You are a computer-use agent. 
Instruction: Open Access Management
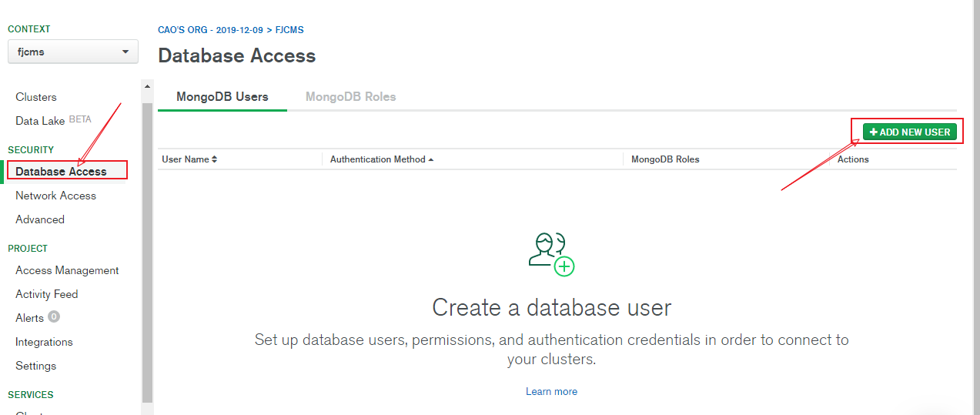pos(67,270)
